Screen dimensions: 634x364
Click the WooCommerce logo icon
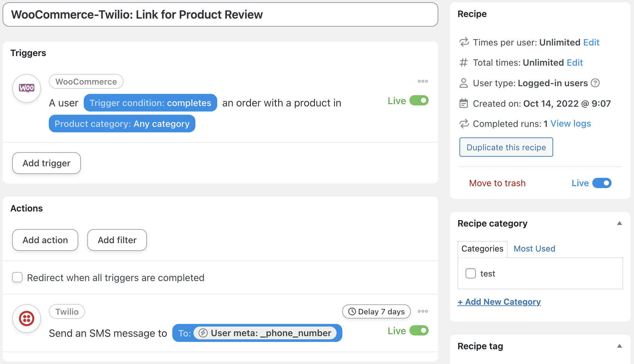pyautogui.click(x=27, y=88)
